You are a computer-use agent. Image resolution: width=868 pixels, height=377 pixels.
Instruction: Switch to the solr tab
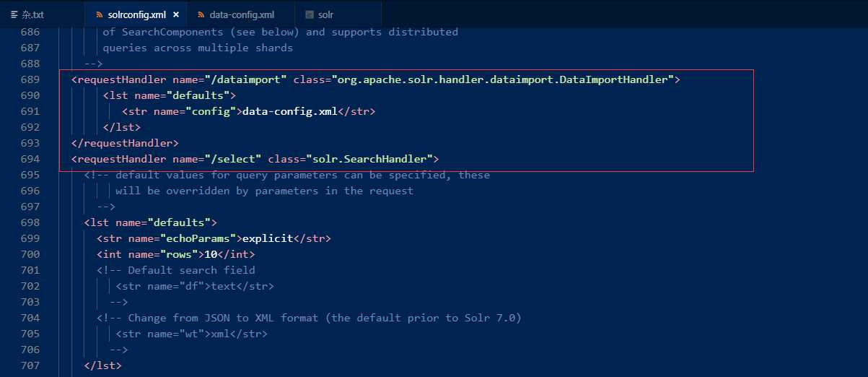point(325,14)
